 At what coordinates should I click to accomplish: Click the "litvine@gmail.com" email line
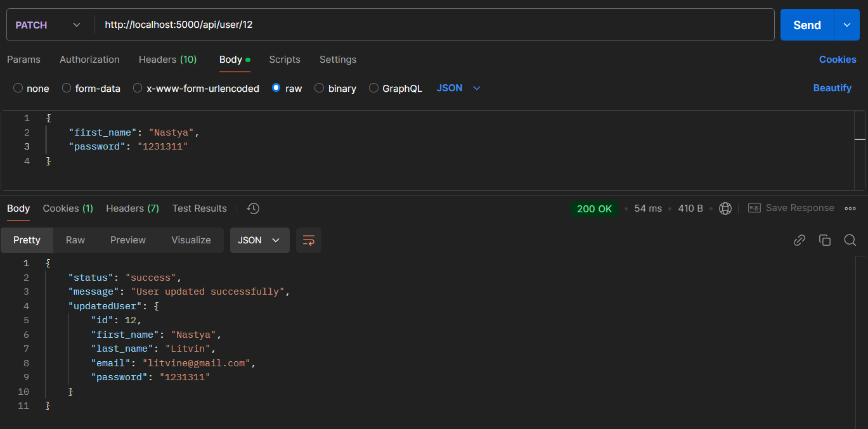172,363
